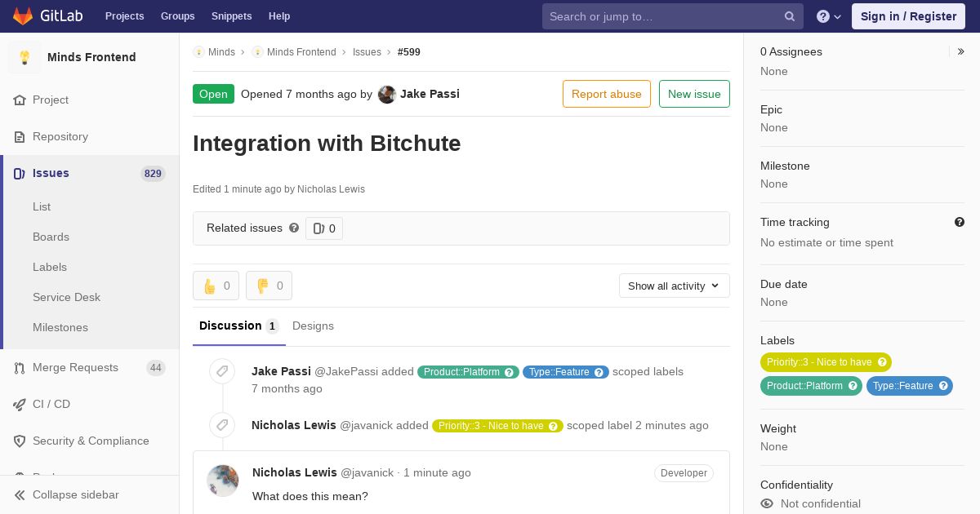980x514 pixels.
Task: Click help icon on sidebar Type::Feature label
Action: click(x=943, y=386)
